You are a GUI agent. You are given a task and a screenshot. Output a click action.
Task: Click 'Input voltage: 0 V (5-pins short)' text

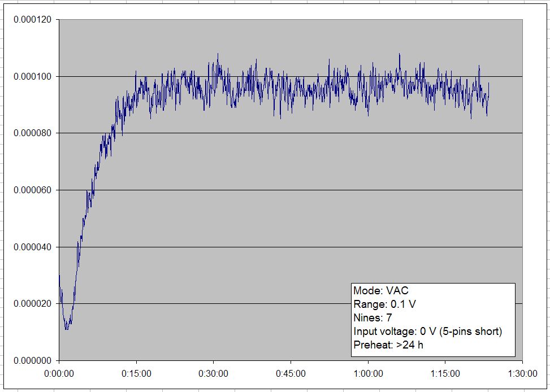click(427, 331)
